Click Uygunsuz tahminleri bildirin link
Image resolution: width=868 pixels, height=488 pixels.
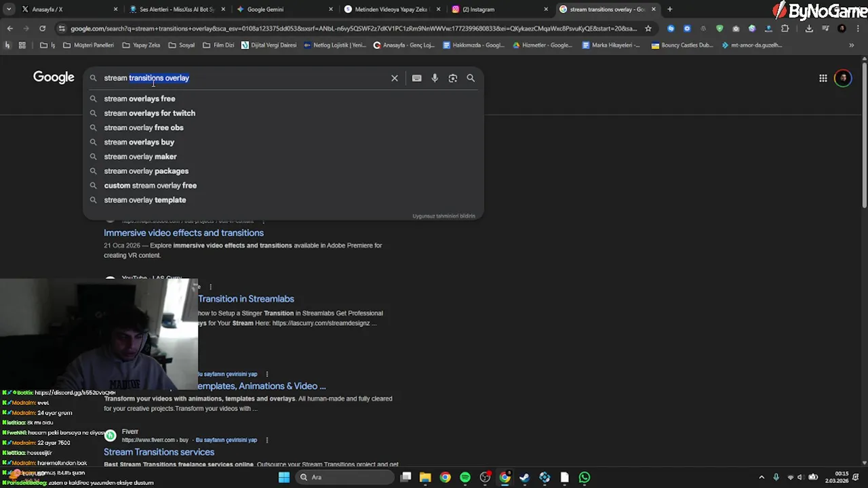(443, 216)
